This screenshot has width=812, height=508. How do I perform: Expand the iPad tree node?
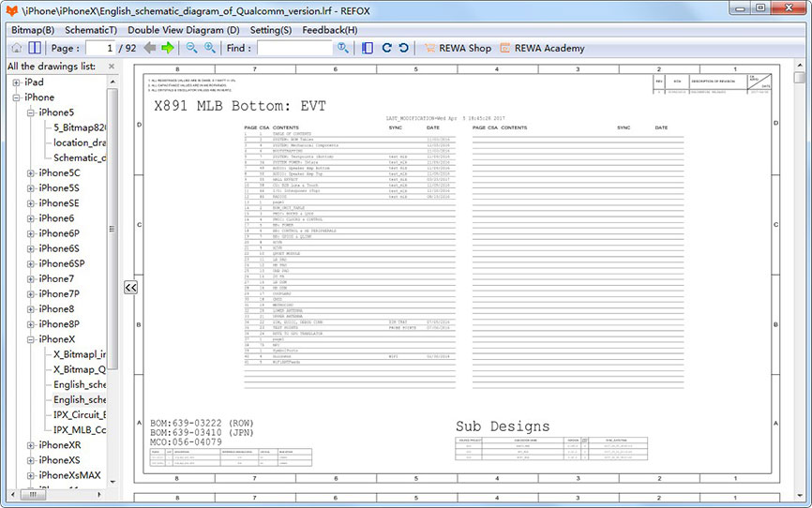(x=16, y=82)
